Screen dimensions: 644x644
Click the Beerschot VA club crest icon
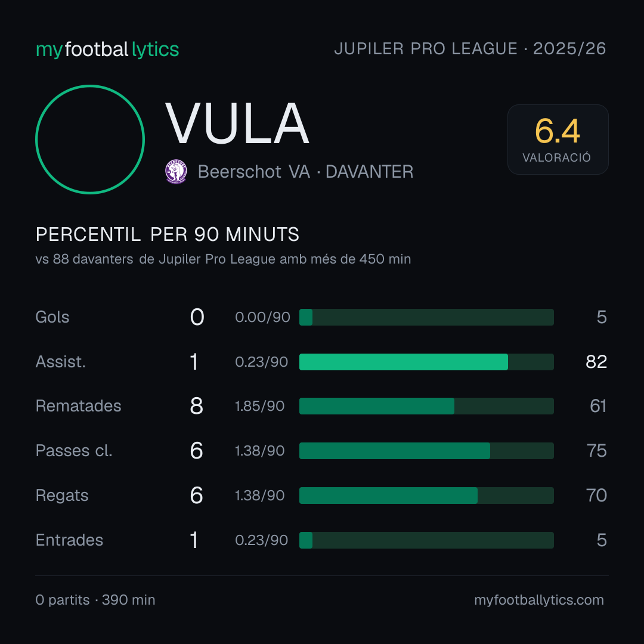[x=176, y=172]
